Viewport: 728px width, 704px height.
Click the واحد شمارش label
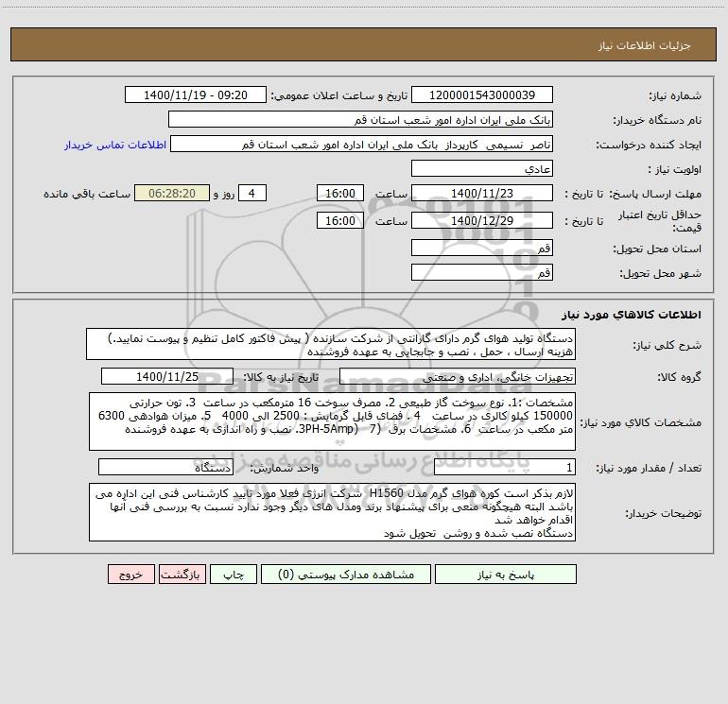tap(285, 468)
